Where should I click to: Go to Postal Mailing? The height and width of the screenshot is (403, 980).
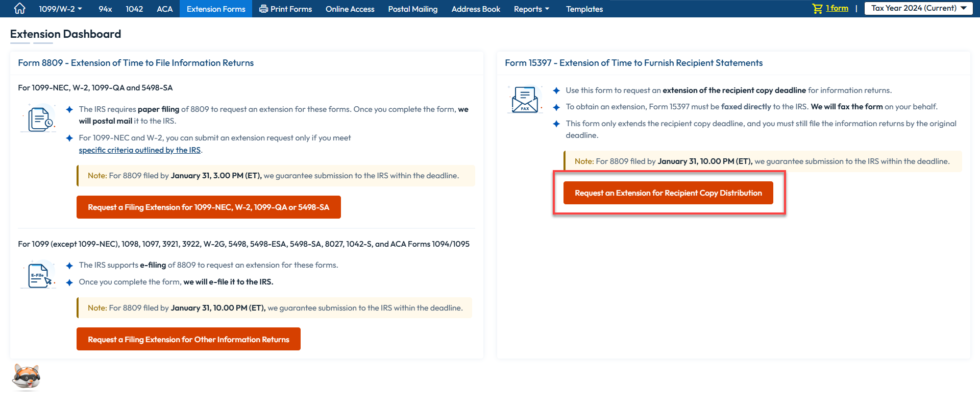(x=413, y=9)
